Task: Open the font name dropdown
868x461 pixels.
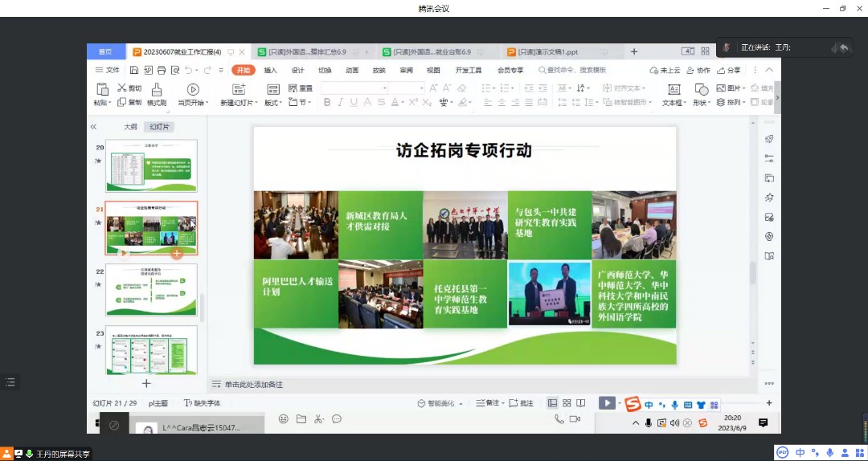Action: click(x=384, y=88)
